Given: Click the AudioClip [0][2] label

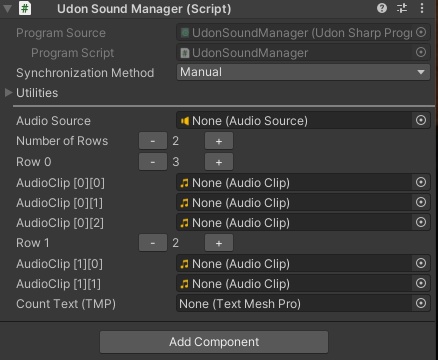Looking at the screenshot, I should (x=60, y=223).
